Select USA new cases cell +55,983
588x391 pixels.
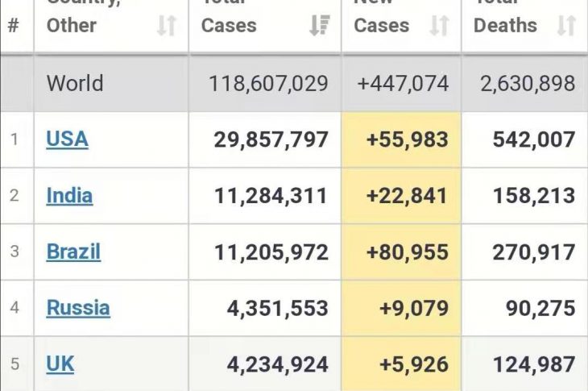(407, 139)
